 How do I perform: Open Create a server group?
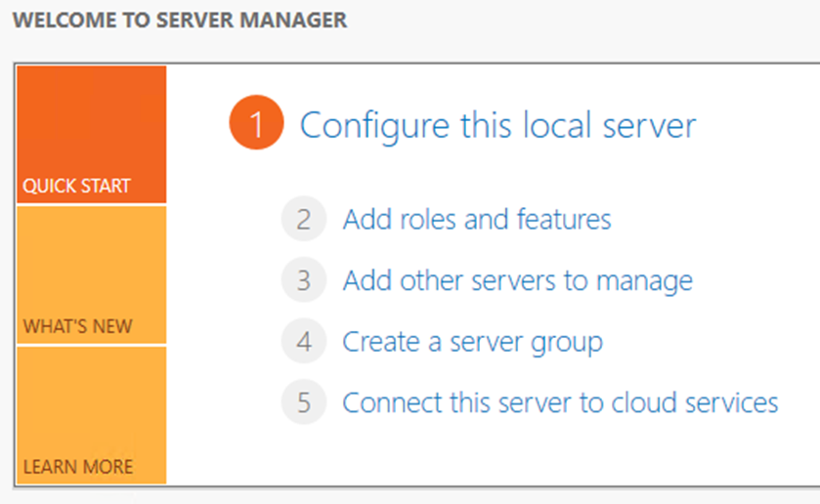pos(472,343)
